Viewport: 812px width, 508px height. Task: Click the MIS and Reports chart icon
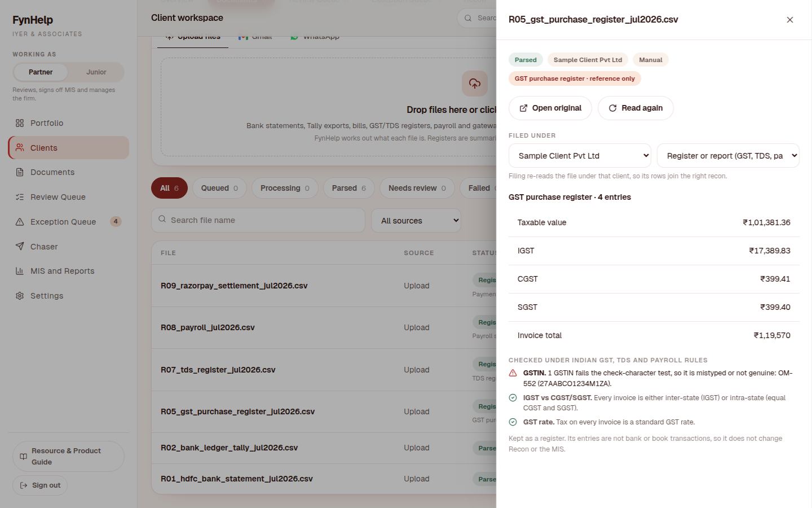pyautogui.click(x=20, y=271)
